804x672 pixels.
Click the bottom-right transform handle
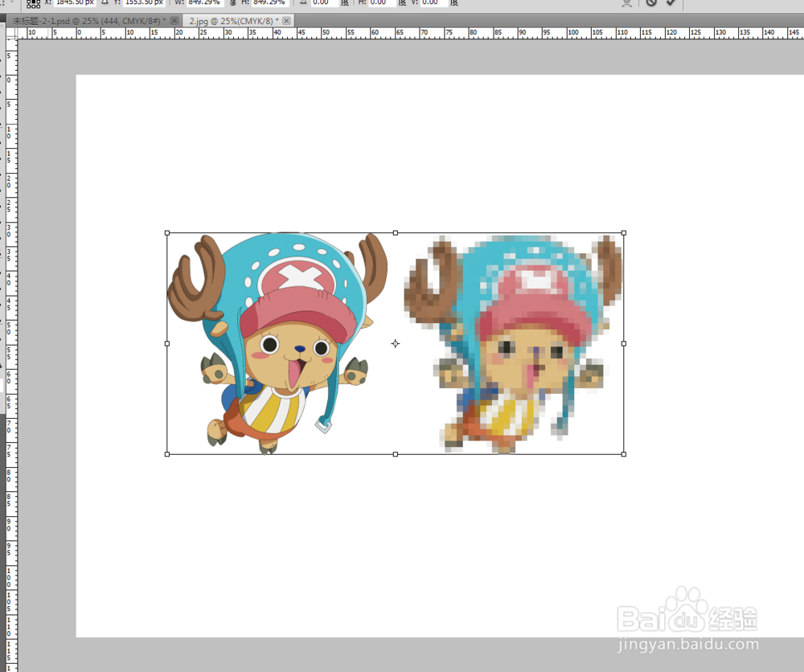[624, 454]
